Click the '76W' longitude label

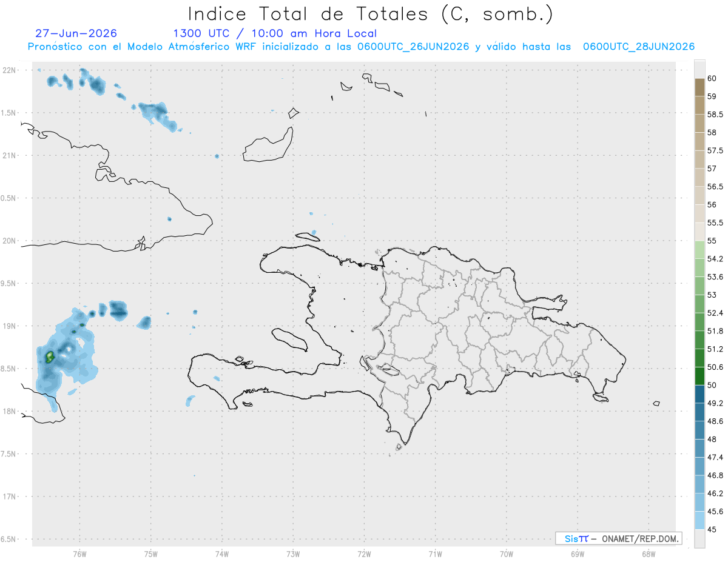[79, 554]
